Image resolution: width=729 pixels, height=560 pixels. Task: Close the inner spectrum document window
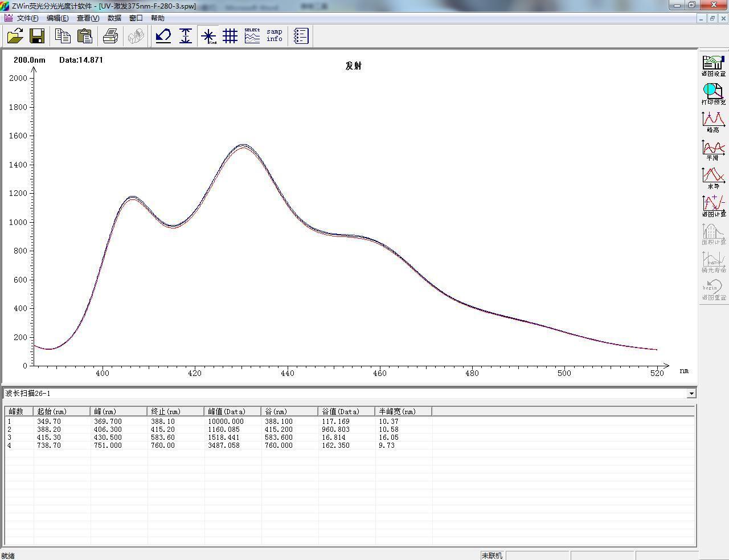[x=723, y=18]
